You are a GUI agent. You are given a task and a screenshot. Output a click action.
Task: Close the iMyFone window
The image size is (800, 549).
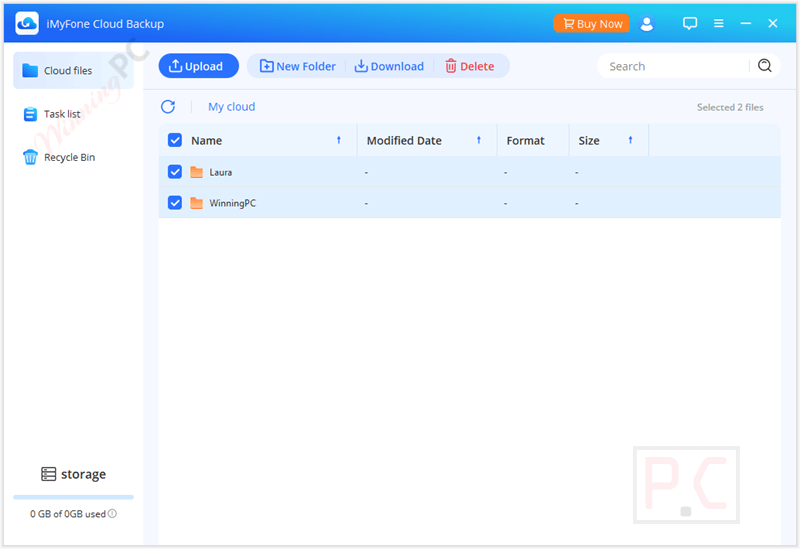click(773, 23)
